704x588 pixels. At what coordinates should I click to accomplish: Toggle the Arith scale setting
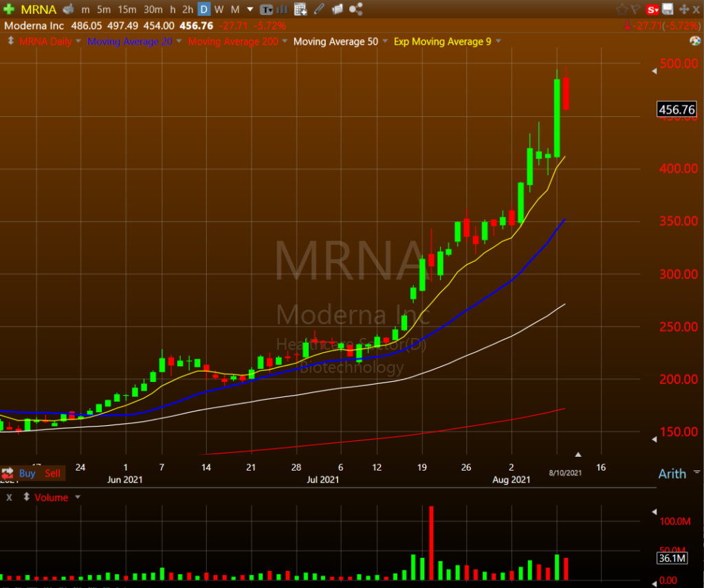(672, 474)
